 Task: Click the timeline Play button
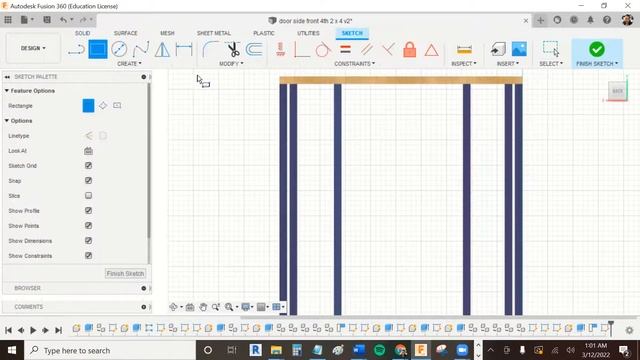[33, 330]
